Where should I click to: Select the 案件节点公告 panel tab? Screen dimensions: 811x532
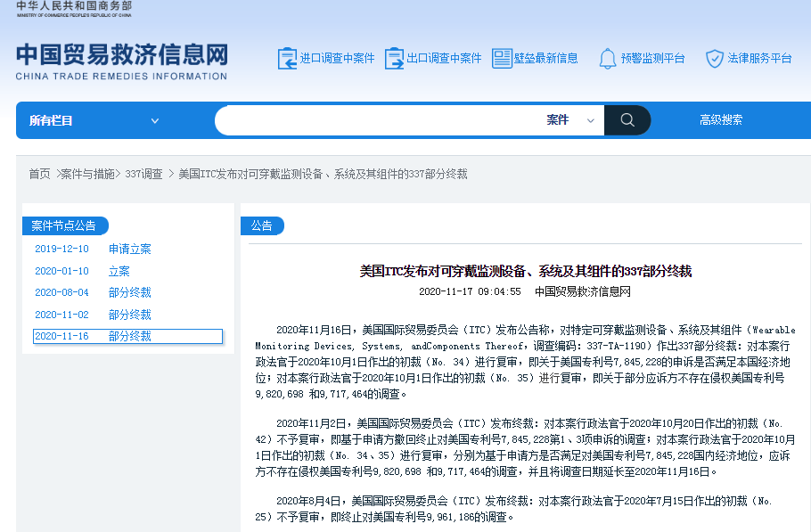65,226
